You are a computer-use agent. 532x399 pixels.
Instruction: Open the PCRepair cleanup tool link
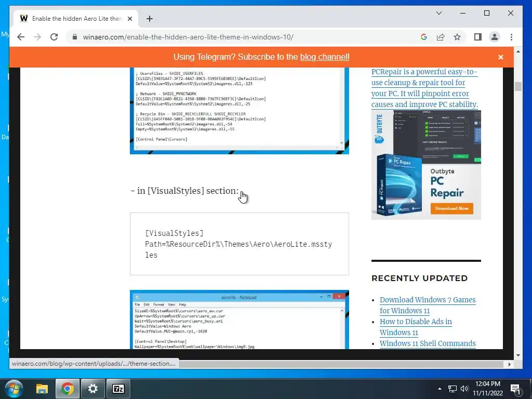coord(424,88)
